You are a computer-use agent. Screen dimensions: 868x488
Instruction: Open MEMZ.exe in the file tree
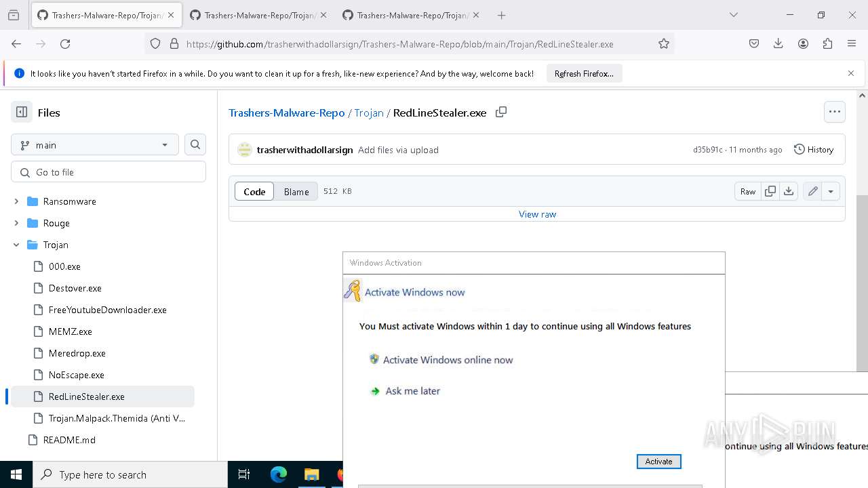point(71,331)
